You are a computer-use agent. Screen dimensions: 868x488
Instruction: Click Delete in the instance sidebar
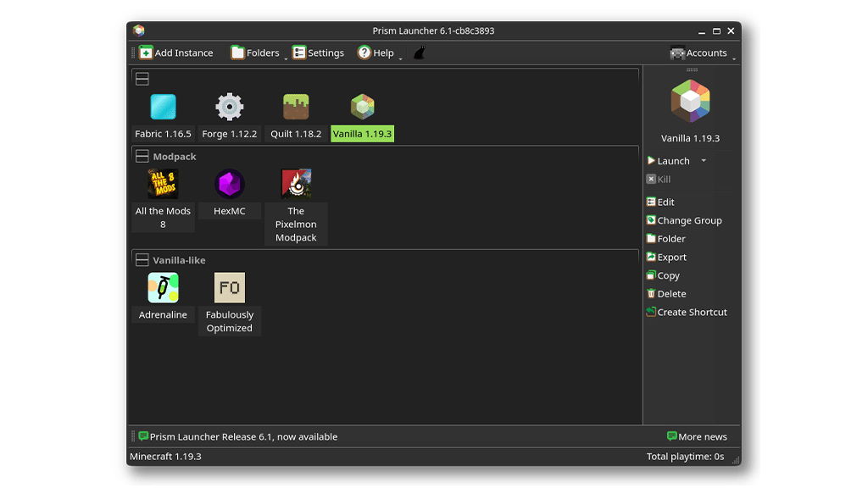(x=666, y=293)
